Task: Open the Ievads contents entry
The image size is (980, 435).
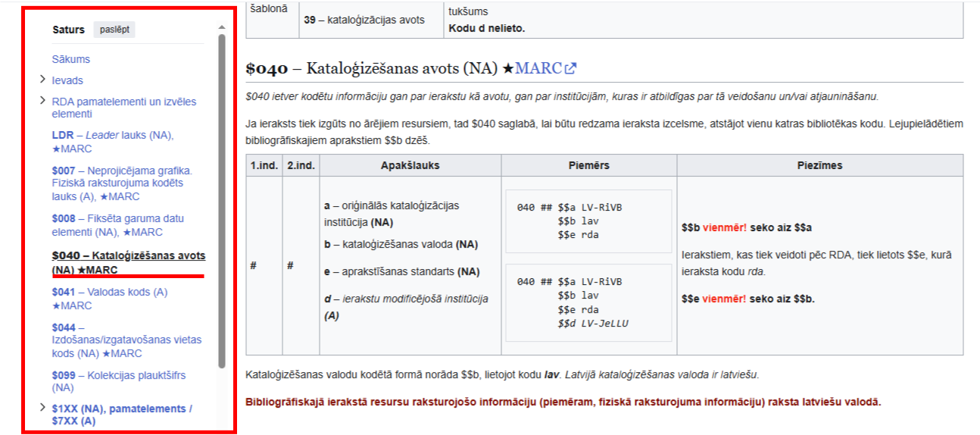Action: point(67,80)
